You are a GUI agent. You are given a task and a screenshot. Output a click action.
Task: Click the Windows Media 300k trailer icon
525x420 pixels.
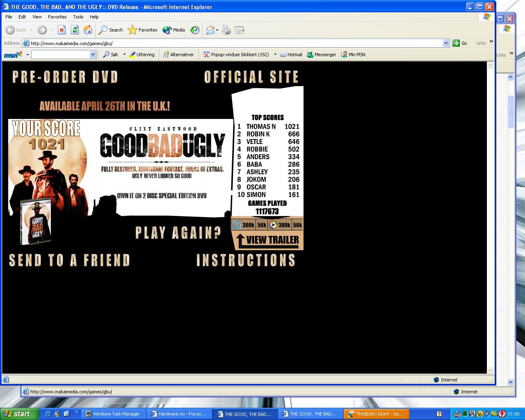(x=280, y=225)
